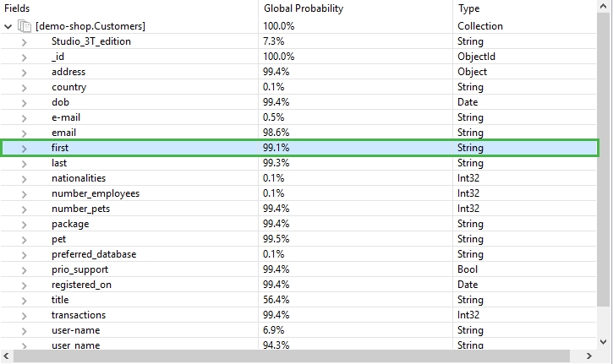
Task: Click the horizontal scrollbar left arrow
Action: [6, 356]
